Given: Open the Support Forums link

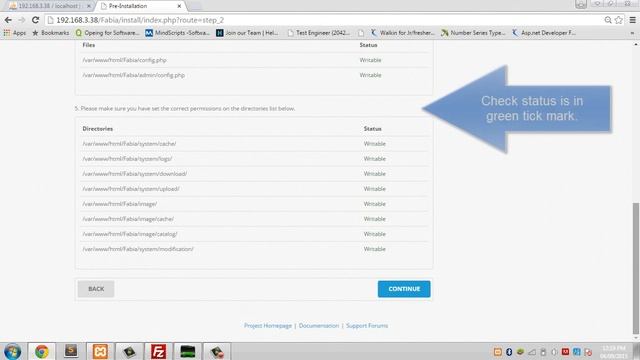Looking at the screenshot, I should click(367, 326).
